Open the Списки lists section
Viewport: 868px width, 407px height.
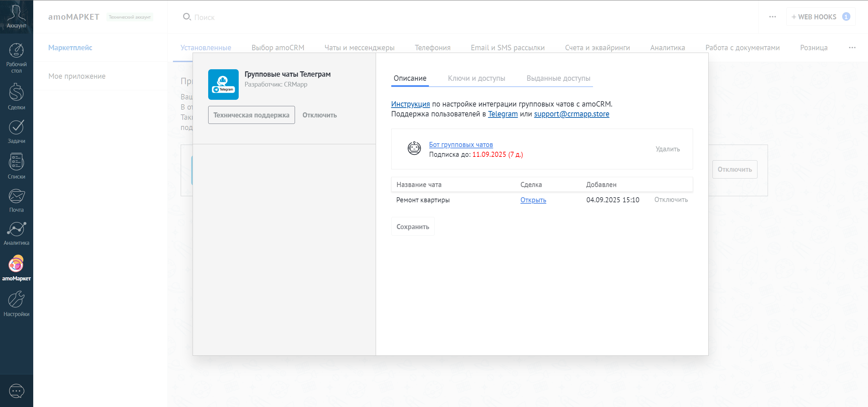(x=16, y=166)
